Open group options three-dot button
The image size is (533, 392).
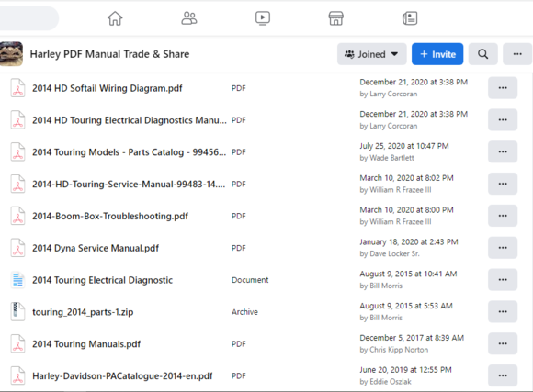coord(517,54)
